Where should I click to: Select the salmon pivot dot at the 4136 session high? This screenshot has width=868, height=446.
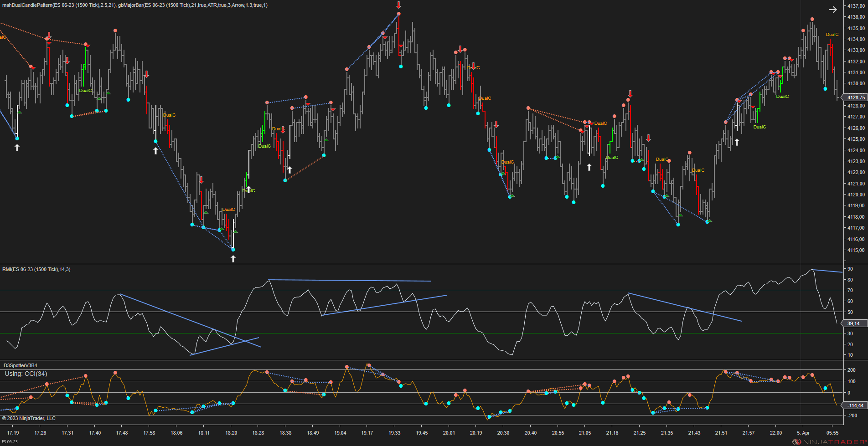pos(398,14)
